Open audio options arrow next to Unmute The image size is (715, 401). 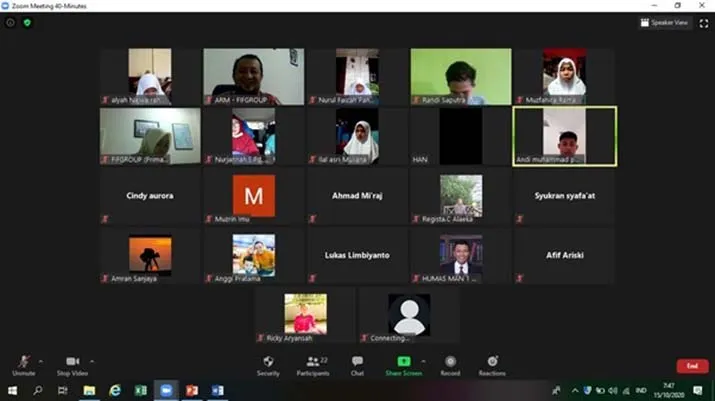tap(43, 361)
